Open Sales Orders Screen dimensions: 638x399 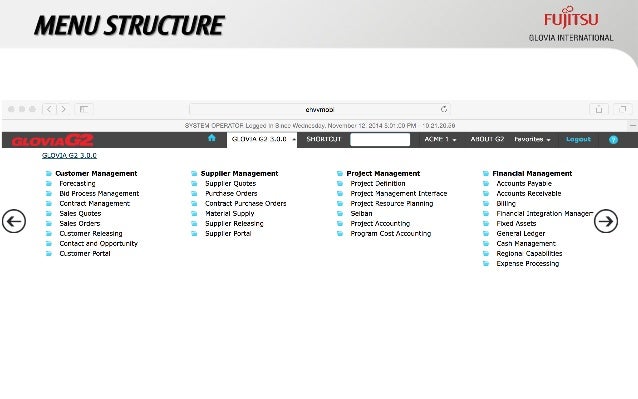pyautogui.click(x=80, y=223)
